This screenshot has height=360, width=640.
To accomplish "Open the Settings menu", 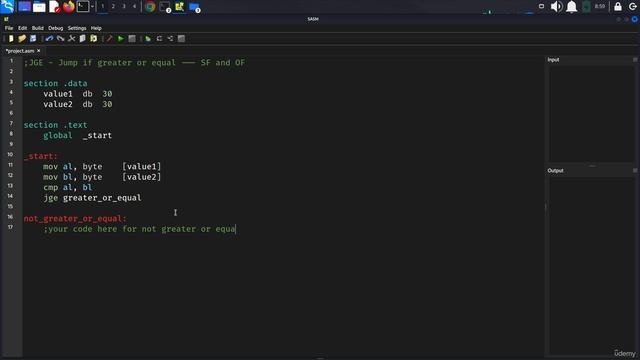I will point(77,28).
